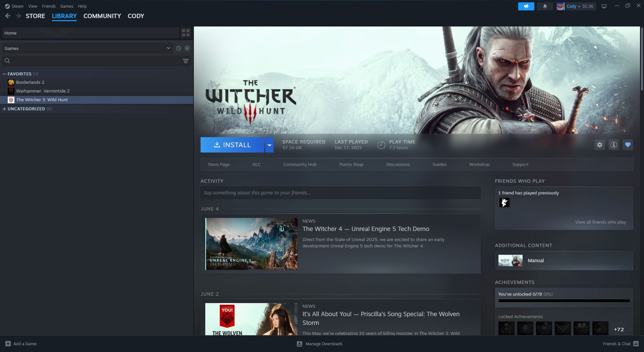This screenshot has width=644, height=352.
Task: Show the +72 more locked achievements
Action: pyautogui.click(x=619, y=329)
